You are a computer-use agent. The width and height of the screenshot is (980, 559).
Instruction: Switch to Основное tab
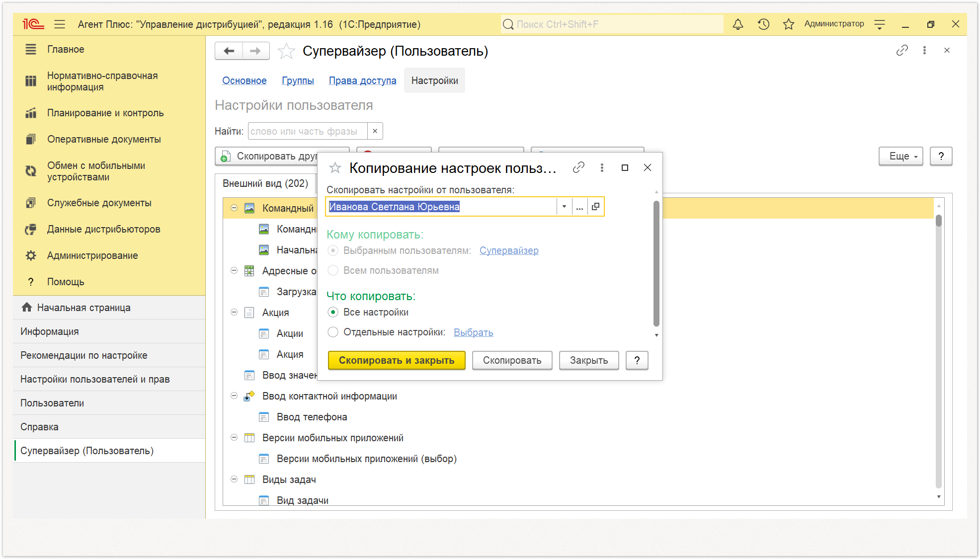point(244,80)
